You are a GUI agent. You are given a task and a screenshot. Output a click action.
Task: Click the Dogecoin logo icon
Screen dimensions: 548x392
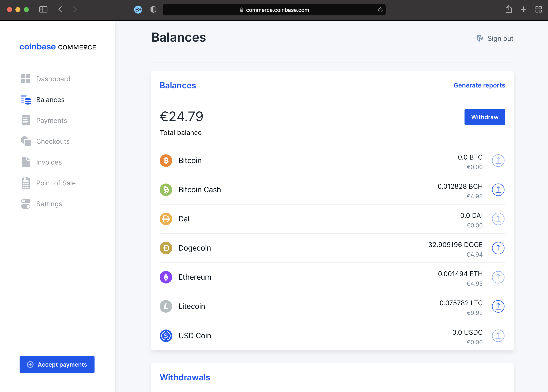166,248
